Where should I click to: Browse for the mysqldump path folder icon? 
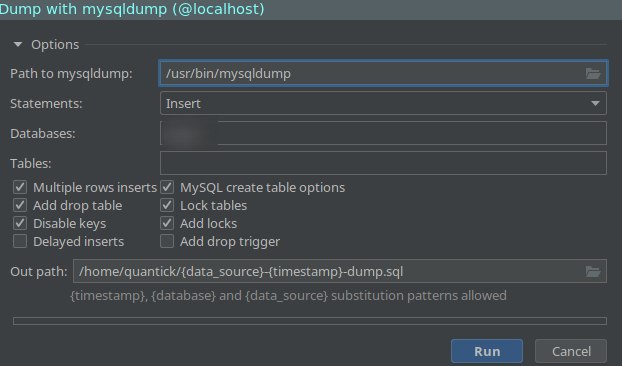click(x=593, y=73)
